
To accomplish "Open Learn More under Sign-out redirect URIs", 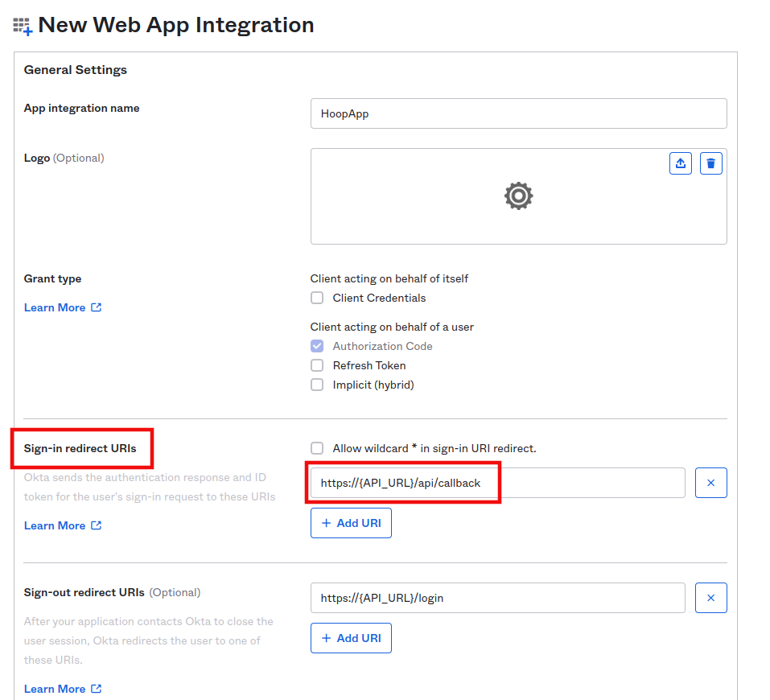I will [x=55, y=689].
